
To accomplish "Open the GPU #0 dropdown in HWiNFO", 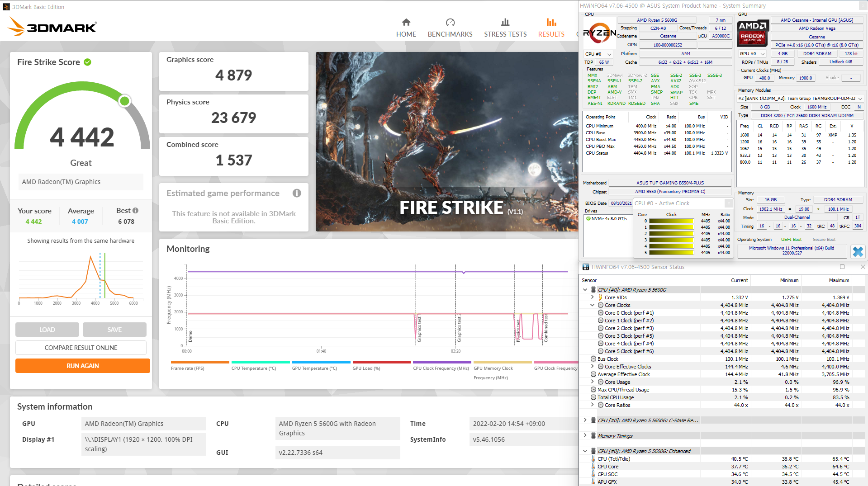I will (752, 54).
